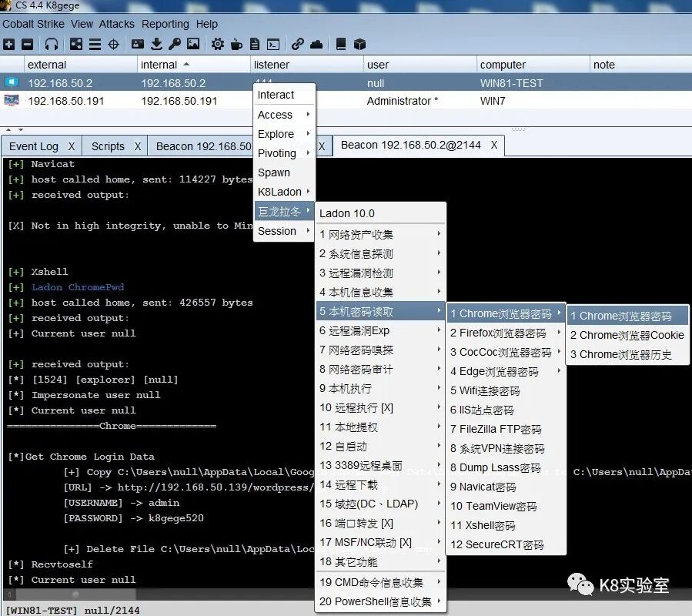The image size is (692, 616).
Task: Open the book help icon
Action: (341, 44)
